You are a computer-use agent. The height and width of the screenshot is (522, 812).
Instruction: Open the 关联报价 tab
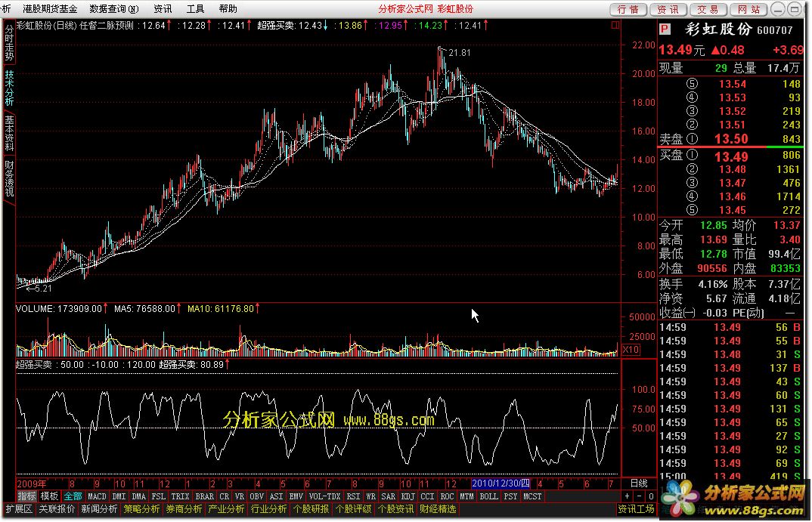pos(57,509)
